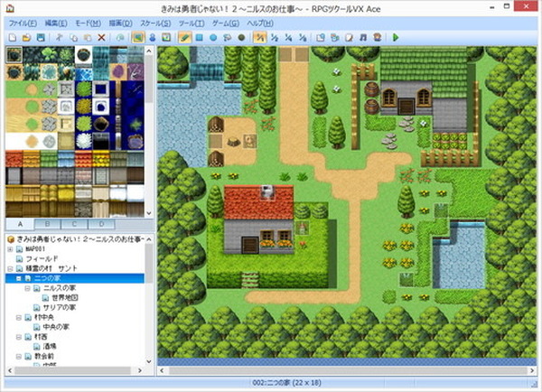Set map scale to 1/2
Viewport: 542px width, 392px height.
point(275,37)
